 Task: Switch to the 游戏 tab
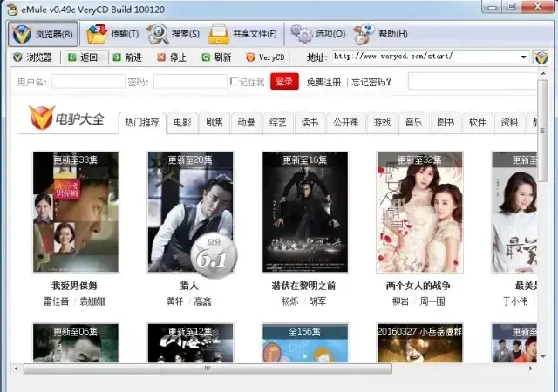coord(382,123)
